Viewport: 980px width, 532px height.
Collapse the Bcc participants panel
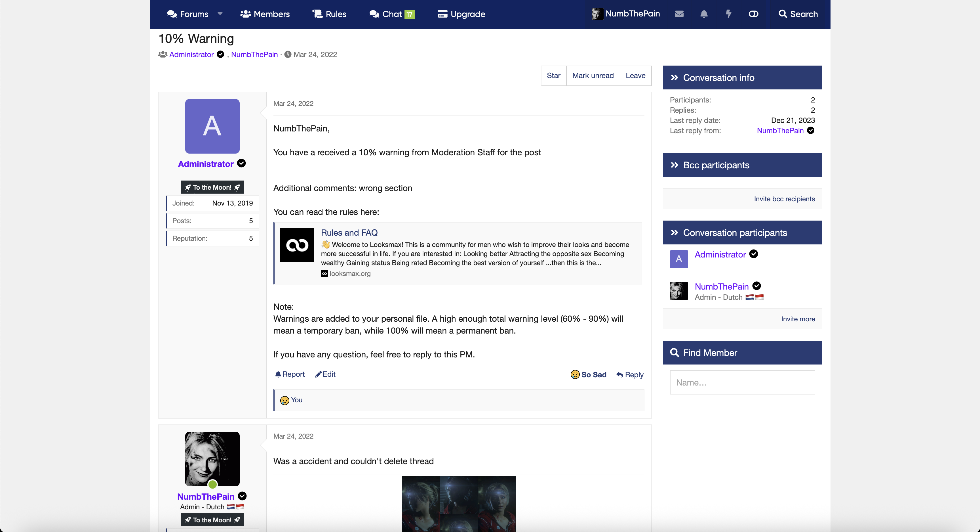[x=742, y=165]
